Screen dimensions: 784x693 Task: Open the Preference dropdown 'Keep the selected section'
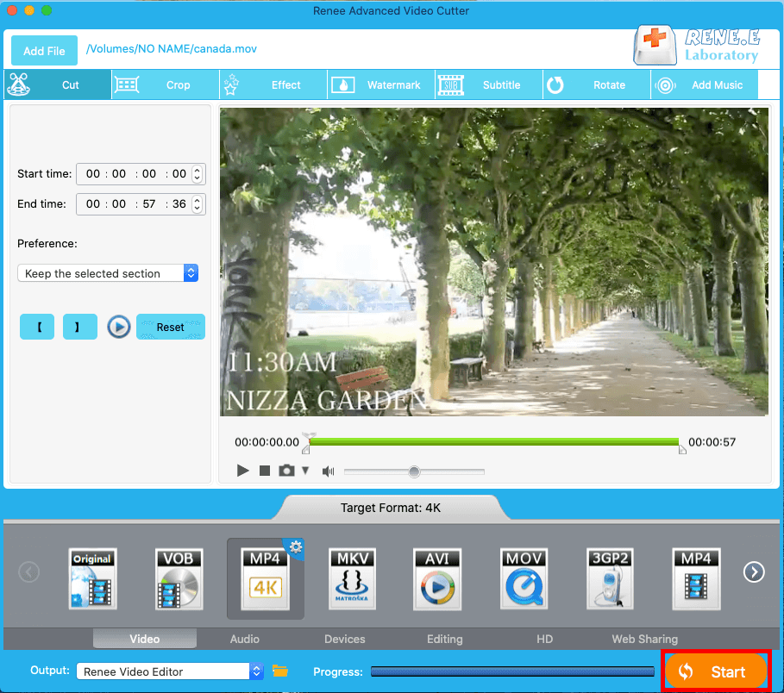(108, 273)
